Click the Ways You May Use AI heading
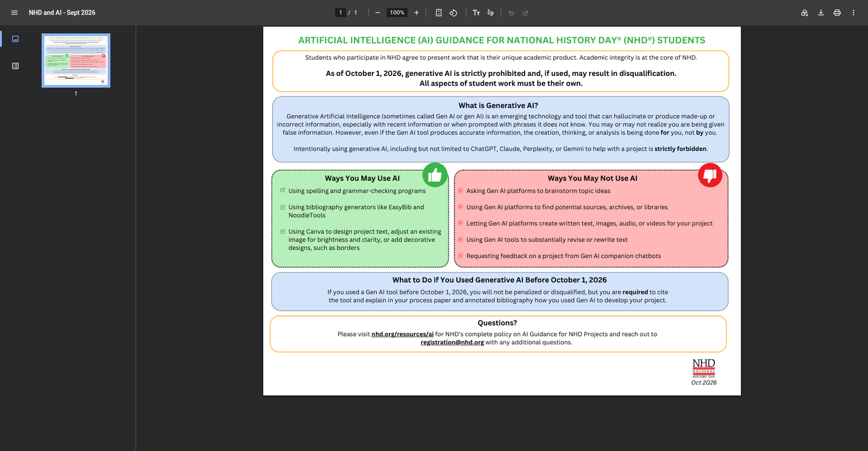Image resolution: width=868 pixels, height=451 pixels. pyautogui.click(x=362, y=178)
